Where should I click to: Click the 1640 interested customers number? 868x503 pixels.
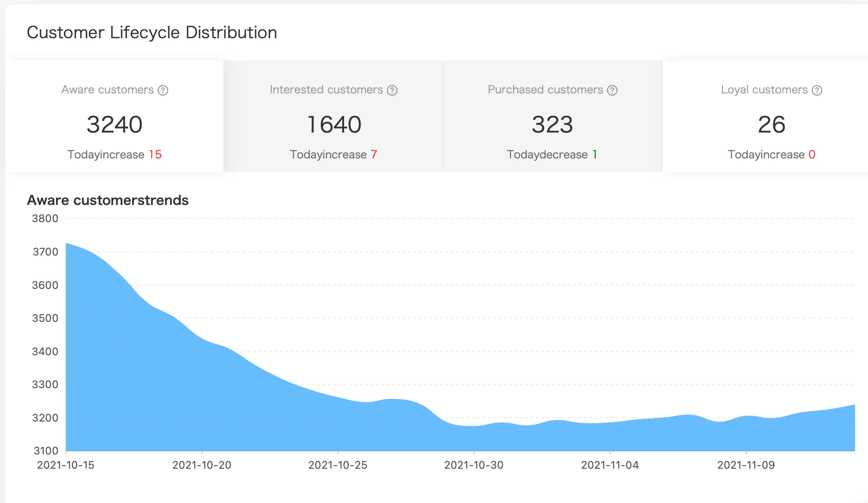click(334, 124)
